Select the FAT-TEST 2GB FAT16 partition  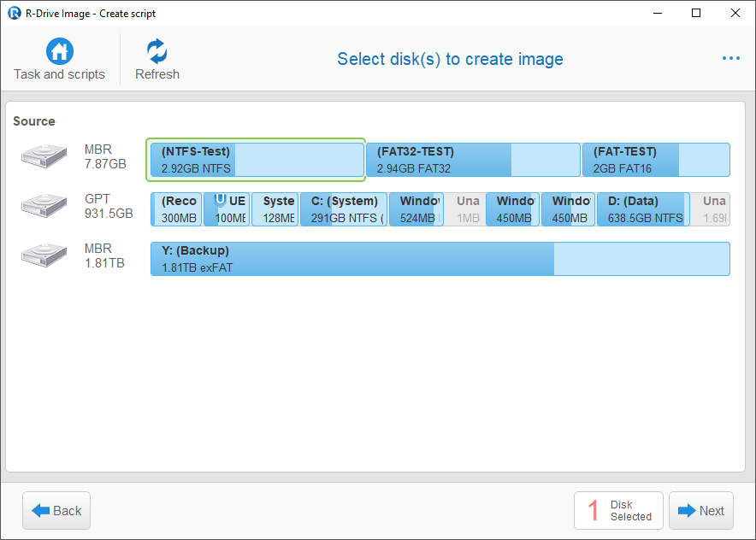pos(656,160)
